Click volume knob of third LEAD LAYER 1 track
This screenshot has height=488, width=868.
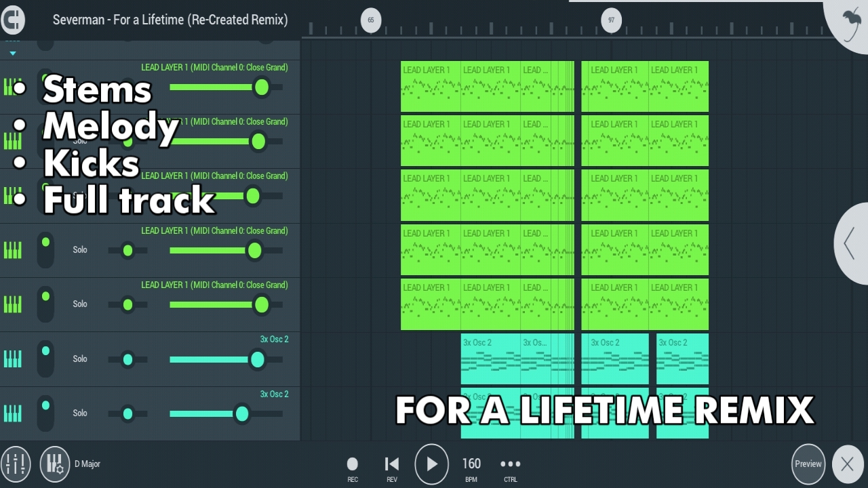[252, 196]
